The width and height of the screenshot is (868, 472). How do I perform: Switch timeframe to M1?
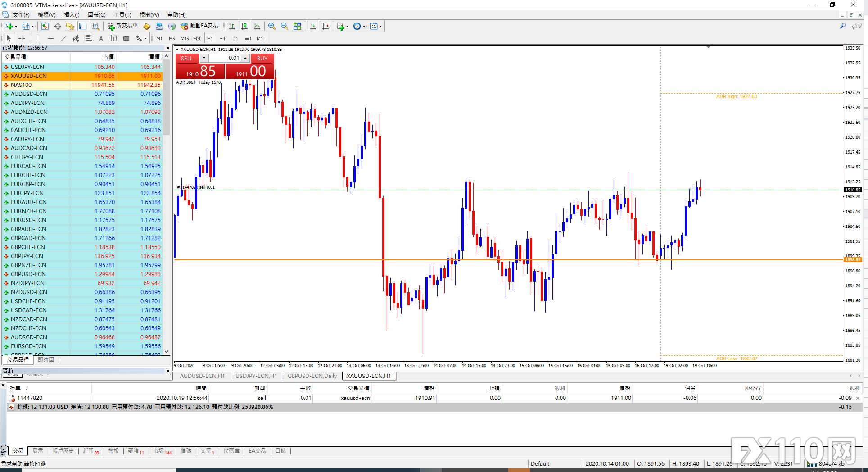(159, 39)
